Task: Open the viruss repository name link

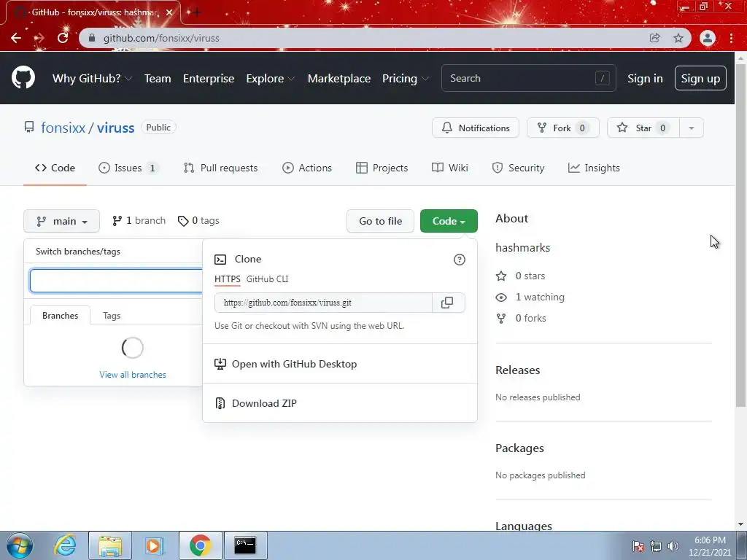Action: pos(116,128)
